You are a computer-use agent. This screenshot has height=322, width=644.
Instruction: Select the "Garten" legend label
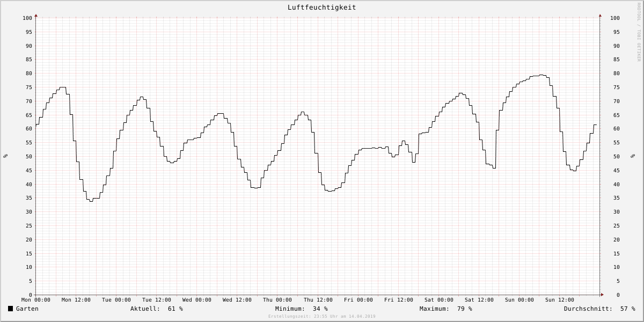[27, 309]
